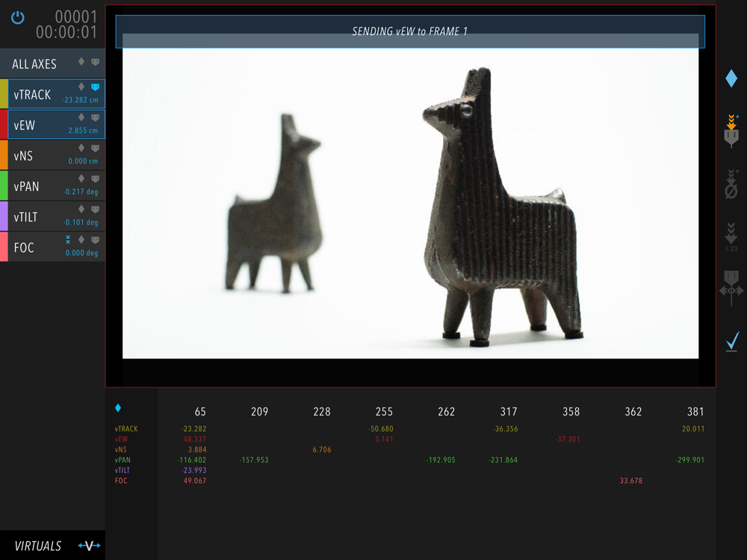747x560 pixels.
Task: Tap the blue power icon
Action: coord(18,18)
